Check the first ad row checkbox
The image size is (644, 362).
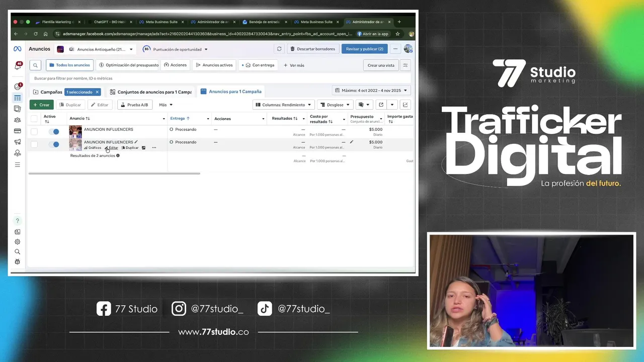click(34, 132)
